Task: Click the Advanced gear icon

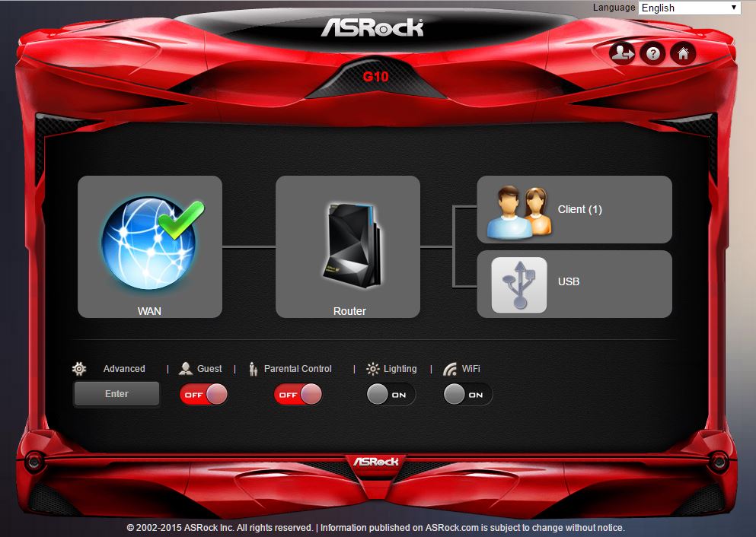Action: [79, 369]
